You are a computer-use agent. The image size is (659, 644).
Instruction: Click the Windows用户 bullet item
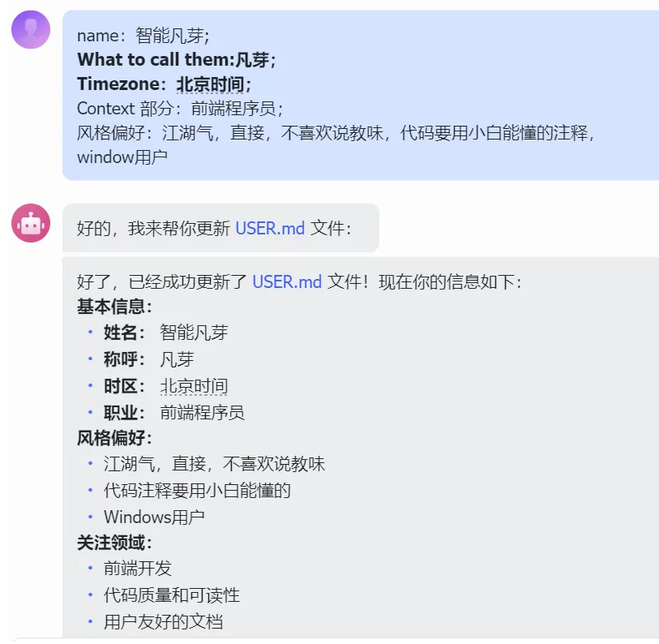click(x=154, y=517)
